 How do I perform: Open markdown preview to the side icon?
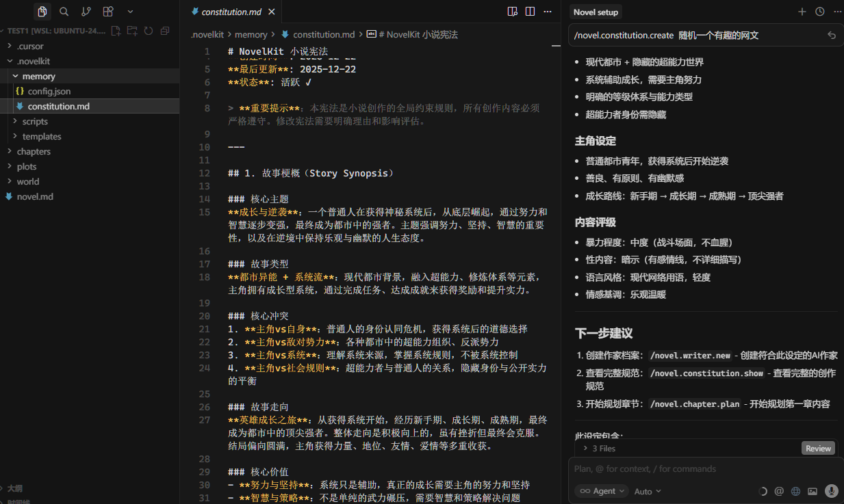513,12
